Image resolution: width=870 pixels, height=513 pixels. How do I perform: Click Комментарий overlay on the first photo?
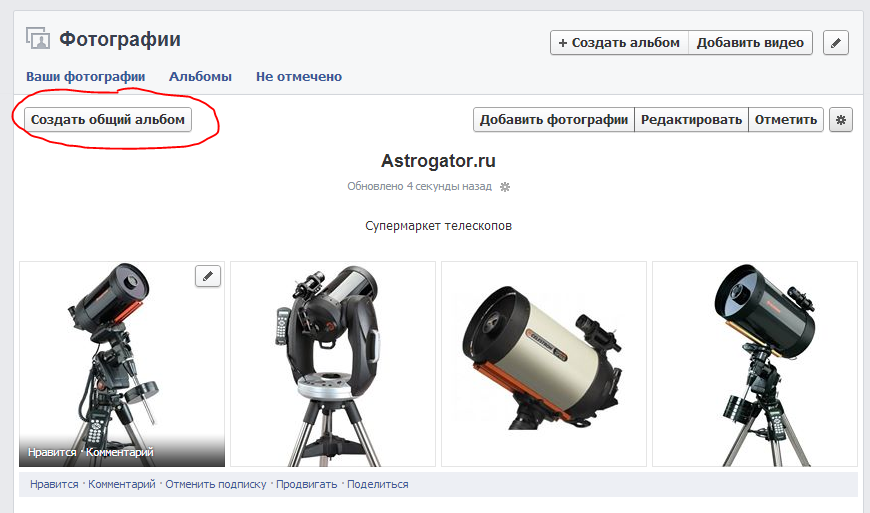(x=120, y=452)
